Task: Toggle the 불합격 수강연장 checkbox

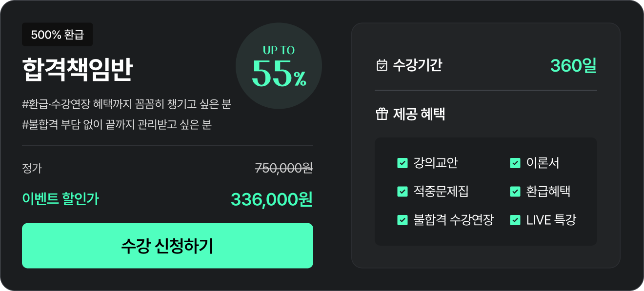Action: point(402,220)
